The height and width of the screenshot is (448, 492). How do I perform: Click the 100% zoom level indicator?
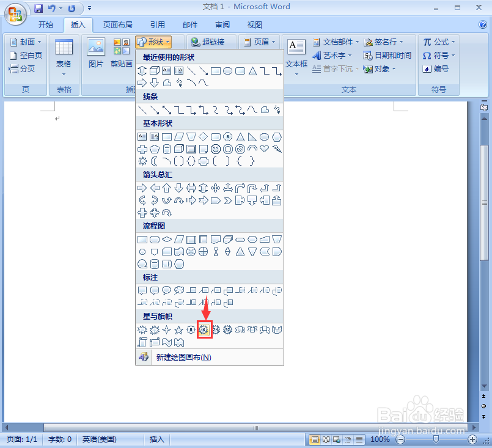coord(380,439)
